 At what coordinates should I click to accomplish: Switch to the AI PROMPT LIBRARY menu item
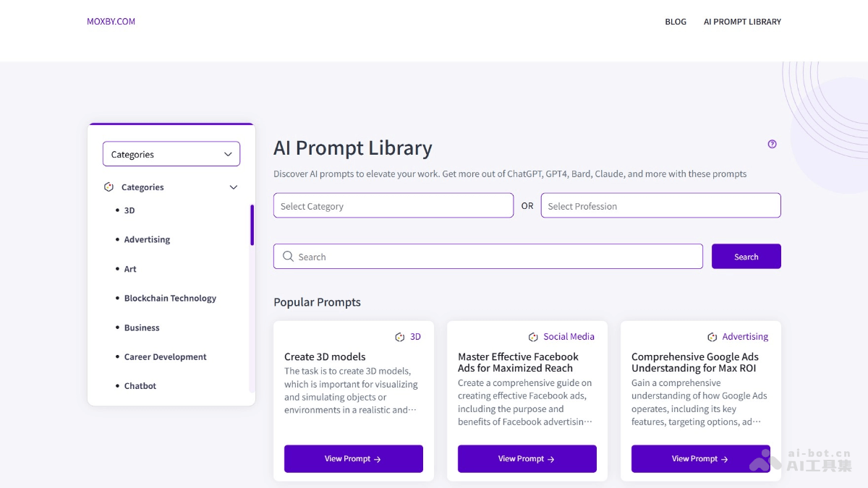(742, 22)
